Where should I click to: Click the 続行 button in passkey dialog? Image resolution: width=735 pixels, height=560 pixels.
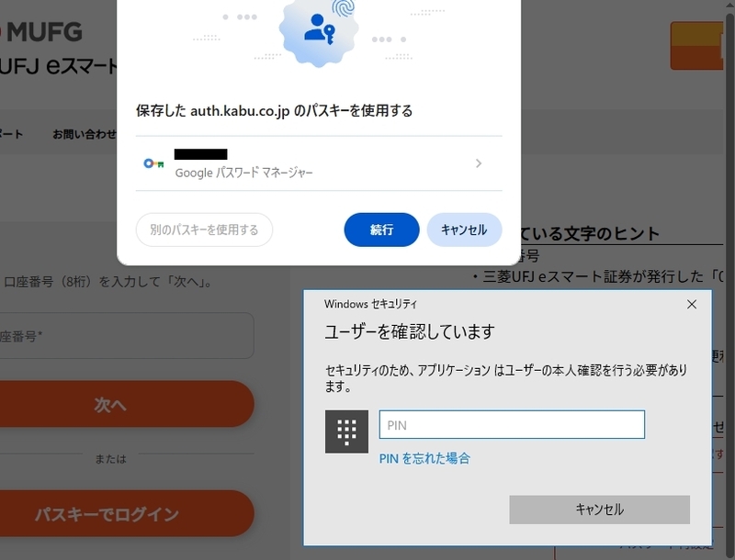[x=381, y=230]
